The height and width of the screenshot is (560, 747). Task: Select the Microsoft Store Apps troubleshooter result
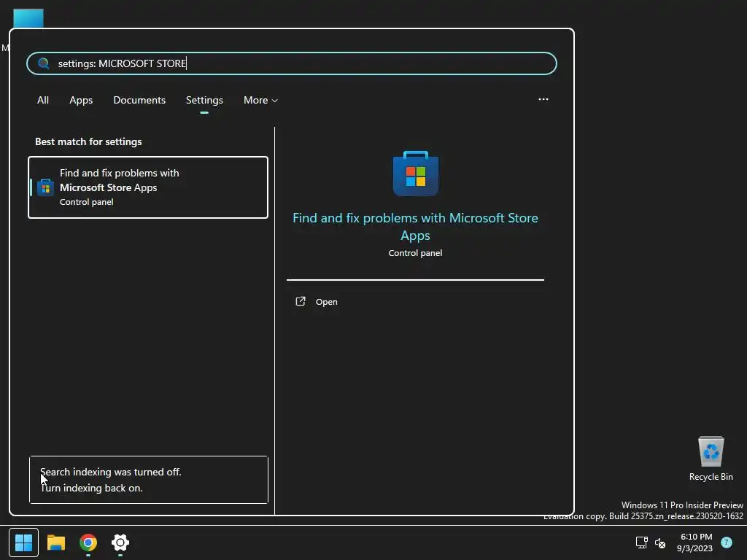148,187
